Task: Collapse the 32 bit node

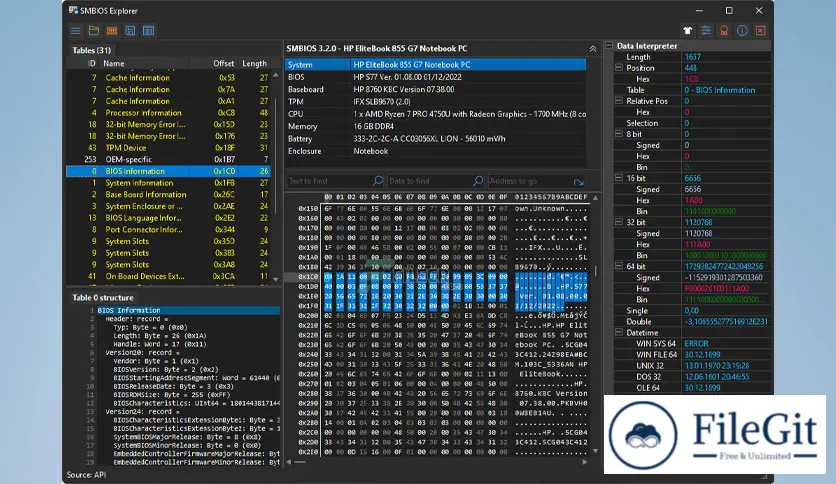Action: pos(618,222)
